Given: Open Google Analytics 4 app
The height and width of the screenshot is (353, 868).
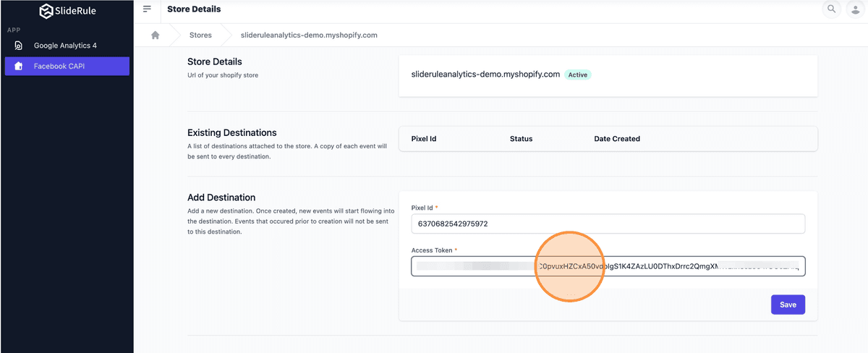Looking at the screenshot, I should click(67, 46).
